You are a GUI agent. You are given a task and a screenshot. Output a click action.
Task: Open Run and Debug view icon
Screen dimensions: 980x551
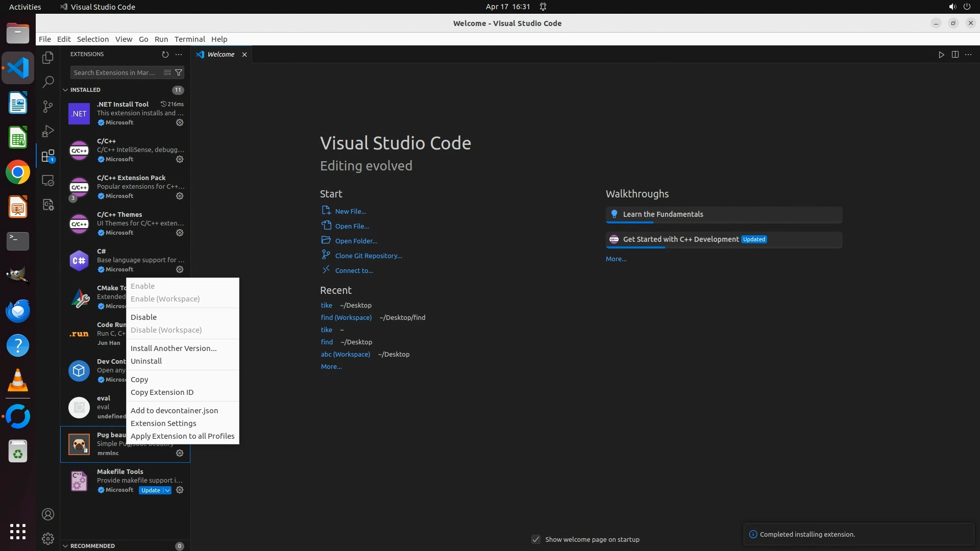click(x=48, y=131)
